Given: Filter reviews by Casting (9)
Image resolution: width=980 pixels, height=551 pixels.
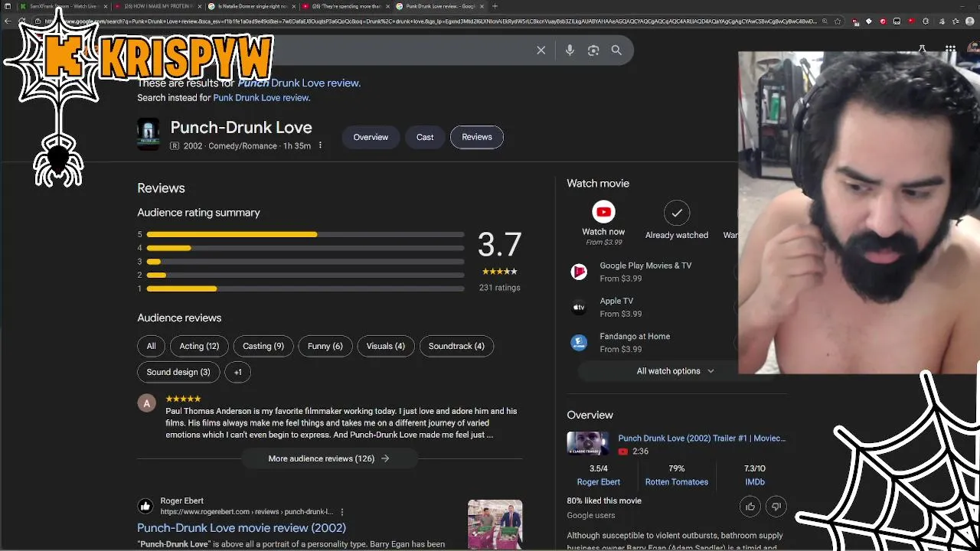Looking at the screenshot, I should coord(263,346).
